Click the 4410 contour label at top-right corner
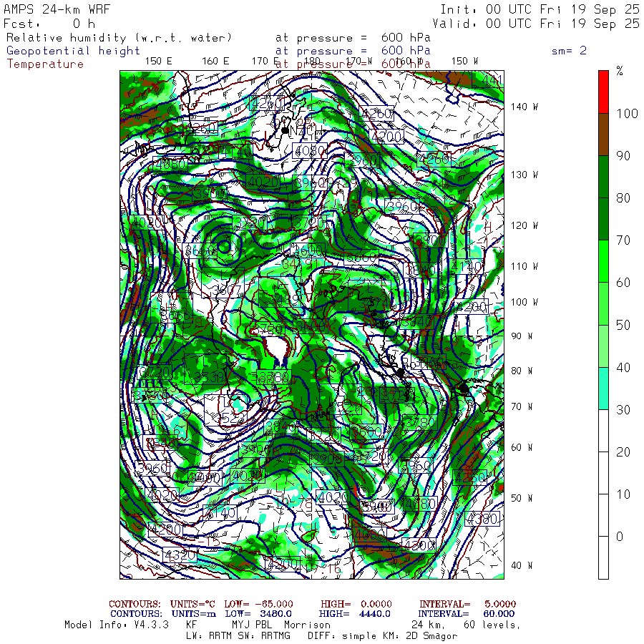Screen dimensions: 644x644 click(492, 79)
